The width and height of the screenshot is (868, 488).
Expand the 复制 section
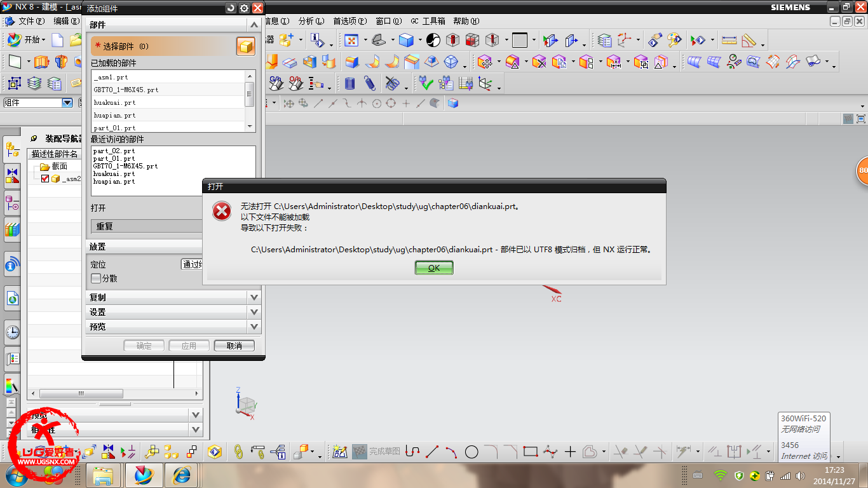tap(254, 297)
